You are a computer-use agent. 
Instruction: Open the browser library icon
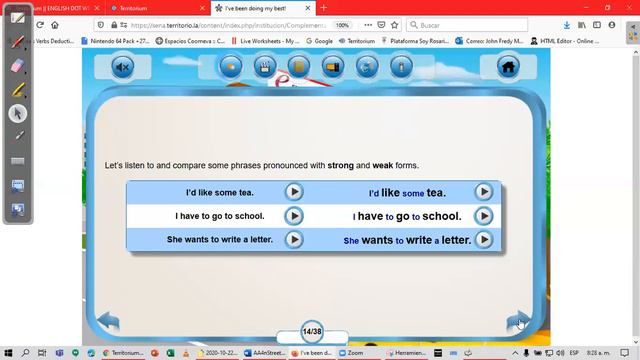click(582, 25)
